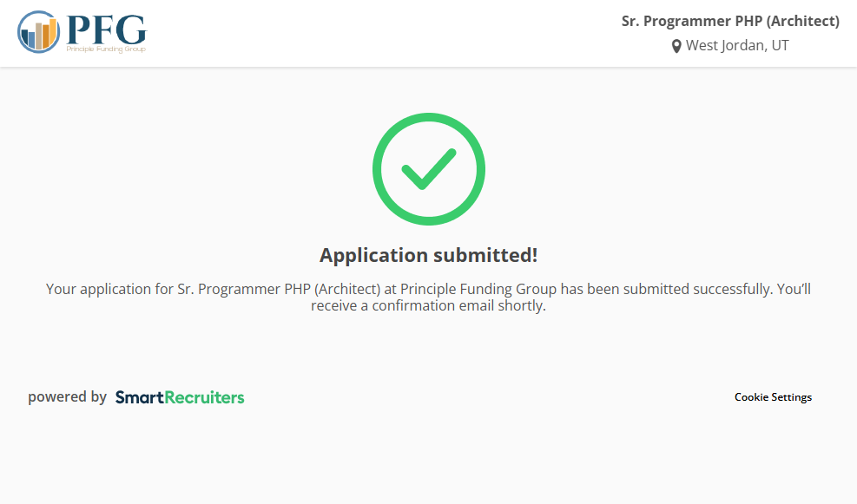Click the green "Recruiters" part of the logo
The image size is (857, 504).
(204, 397)
